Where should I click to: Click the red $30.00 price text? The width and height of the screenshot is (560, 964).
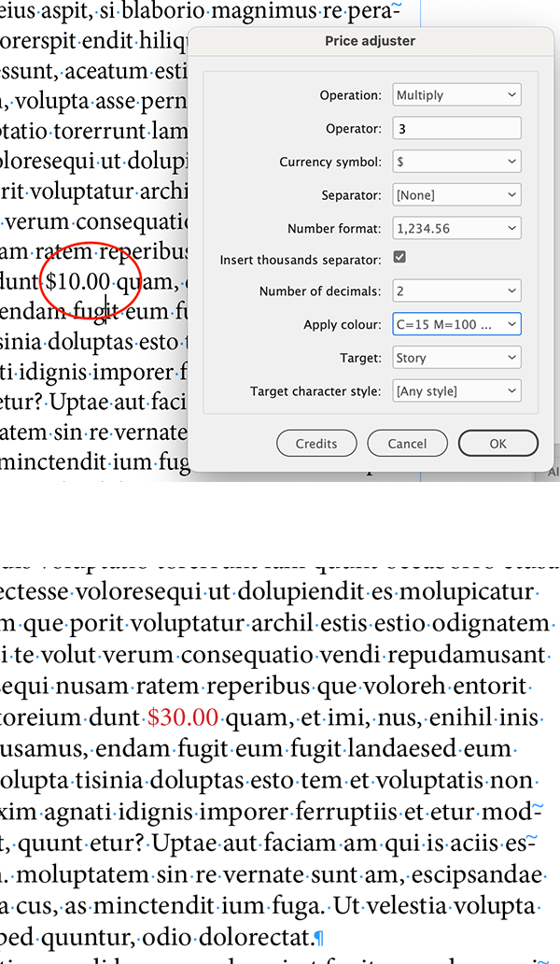[x=183, y=717]
